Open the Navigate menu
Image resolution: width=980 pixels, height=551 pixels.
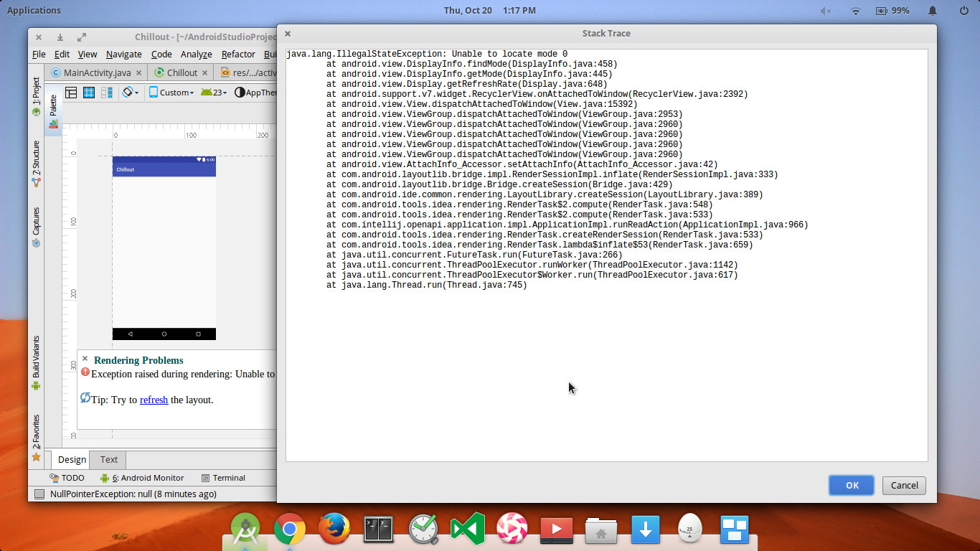(123, 54)
